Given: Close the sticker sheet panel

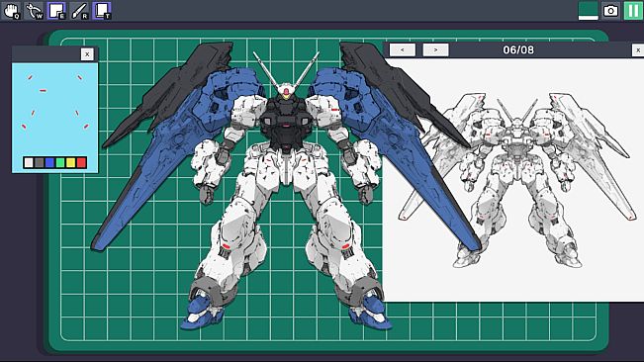Looking at the screenshot, I should [x=87, y=54].
